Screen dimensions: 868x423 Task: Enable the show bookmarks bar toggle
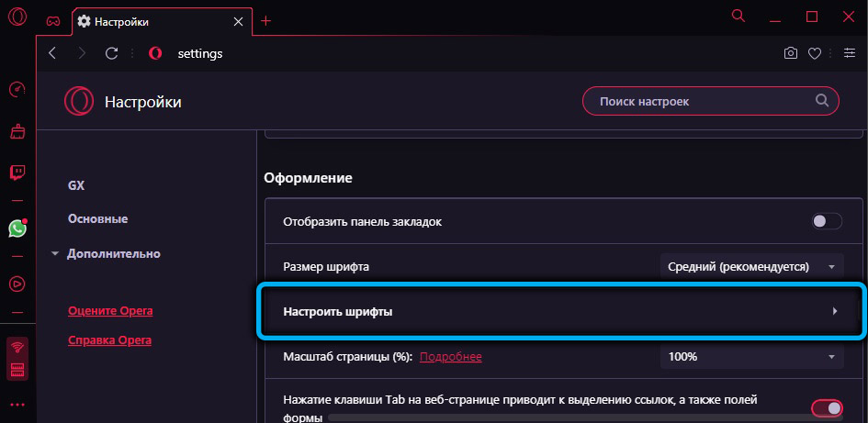[826, 221]
